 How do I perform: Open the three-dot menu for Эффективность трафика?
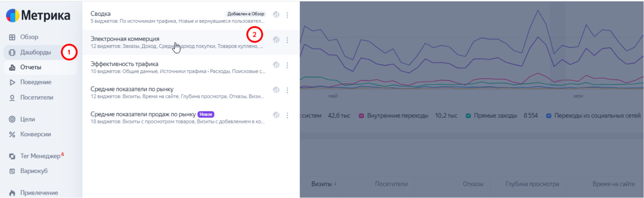(287, 65)
